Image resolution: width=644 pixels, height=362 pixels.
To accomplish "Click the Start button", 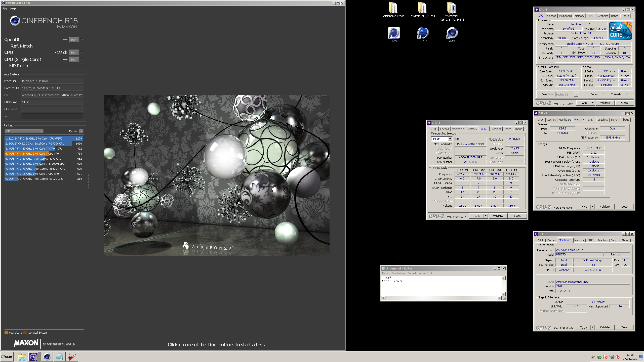I will point(7,356).
